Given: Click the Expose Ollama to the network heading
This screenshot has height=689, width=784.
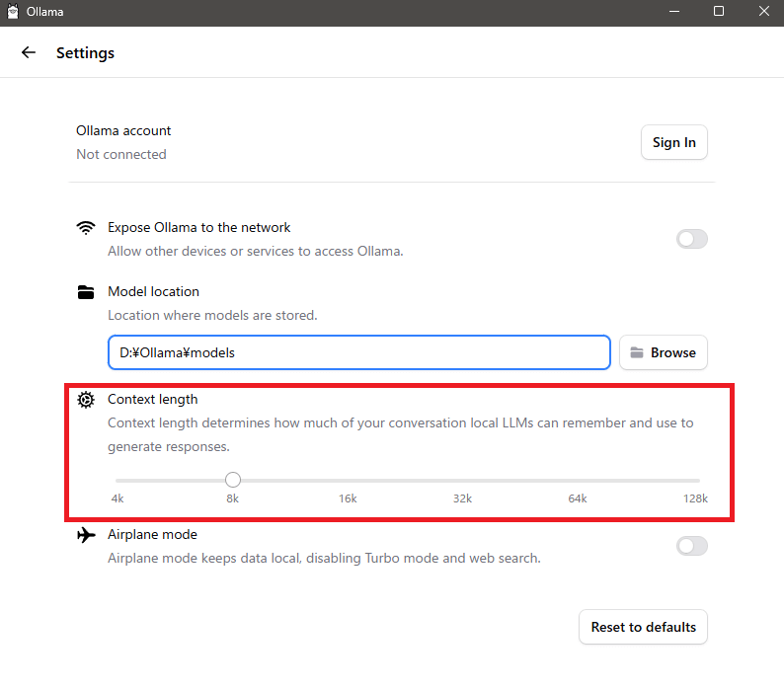Looking at the screenshot, I should click(199, 227).
